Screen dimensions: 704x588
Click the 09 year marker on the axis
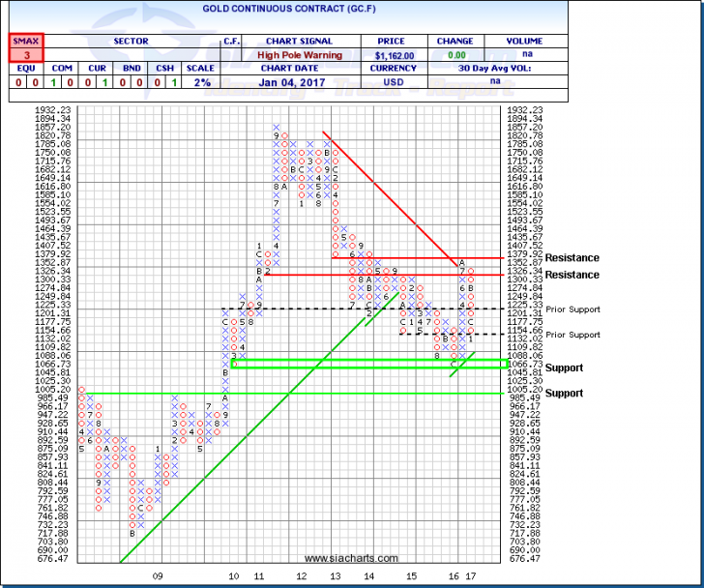point(159,575)
